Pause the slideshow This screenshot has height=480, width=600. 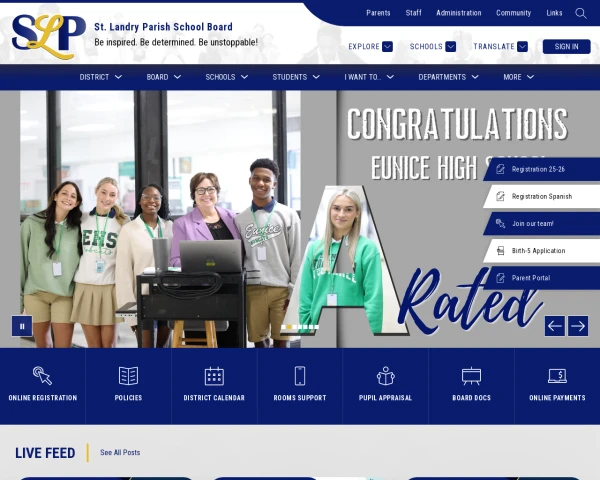pyautogui.click(x=22, y=326)
